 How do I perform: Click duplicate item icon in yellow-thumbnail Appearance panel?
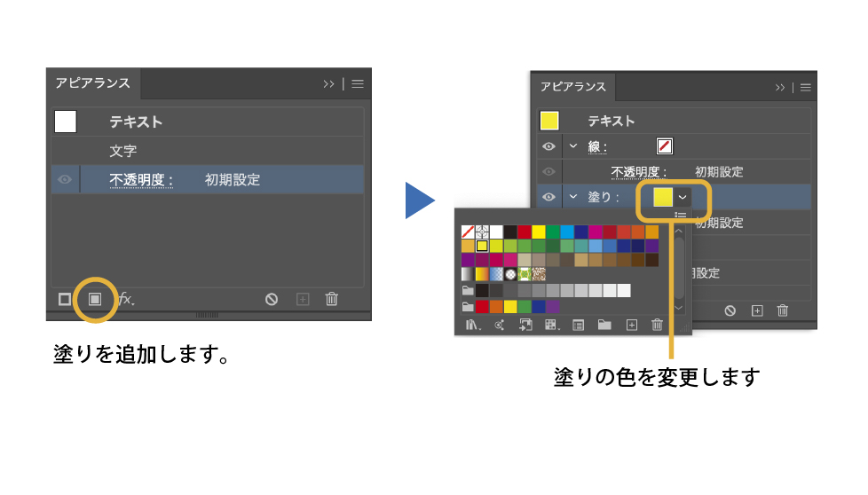[757, 310]
